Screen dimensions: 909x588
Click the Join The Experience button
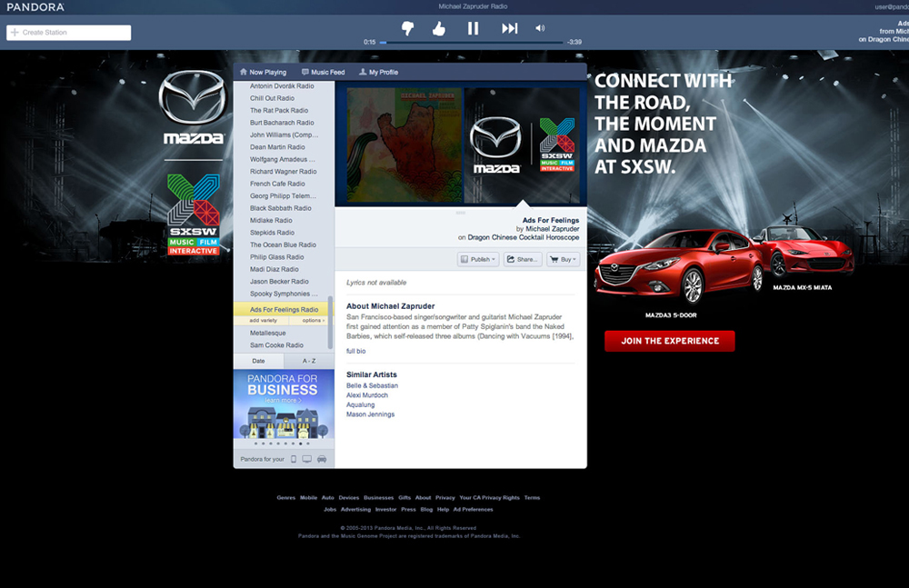tap(670, 341)
